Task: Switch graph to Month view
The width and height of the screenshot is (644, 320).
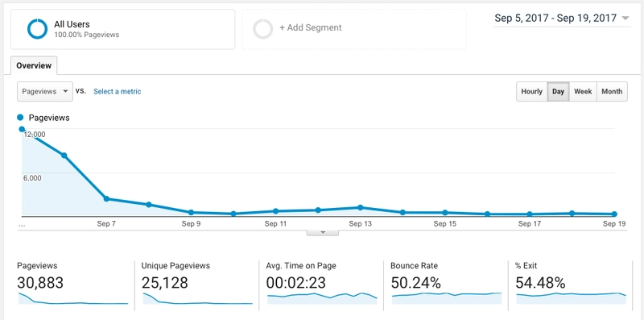Action: tap(612, 92)
